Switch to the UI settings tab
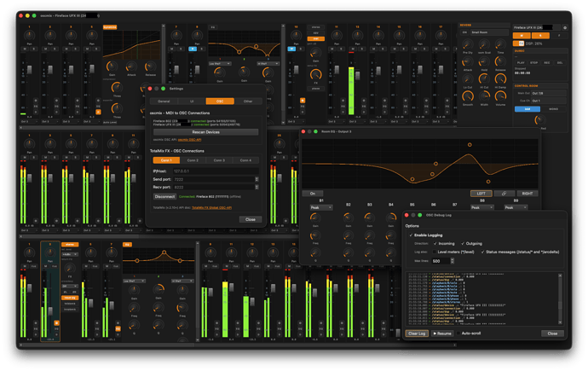 click(192, 101)
